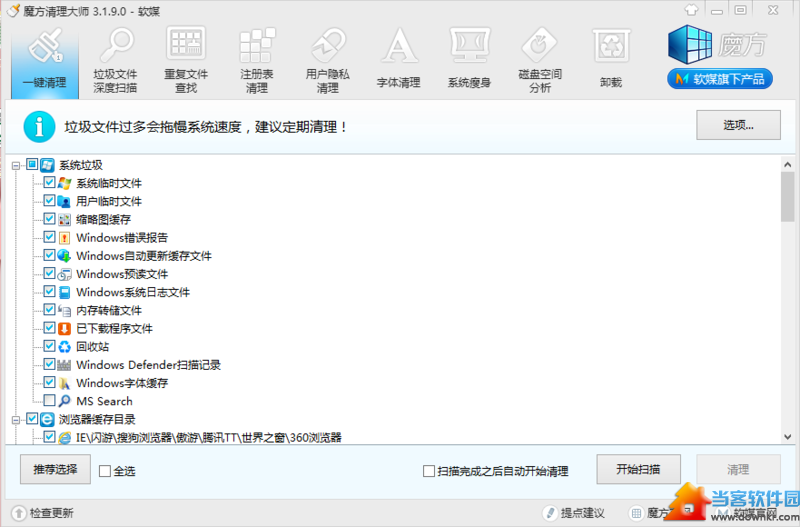Select 已下载程序文件 row text
Viewport: 800px width, 527px height.
pos(114,329)
